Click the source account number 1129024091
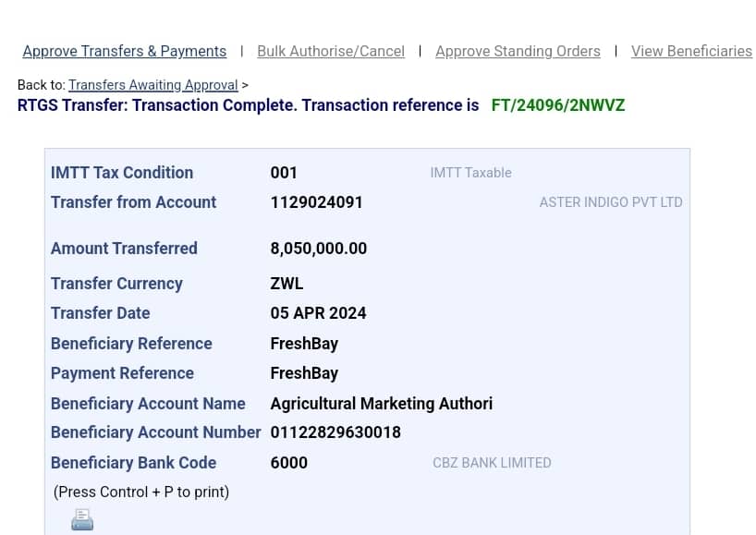The height and width of the screenshot is (535, 756). [x=316, y=202]
